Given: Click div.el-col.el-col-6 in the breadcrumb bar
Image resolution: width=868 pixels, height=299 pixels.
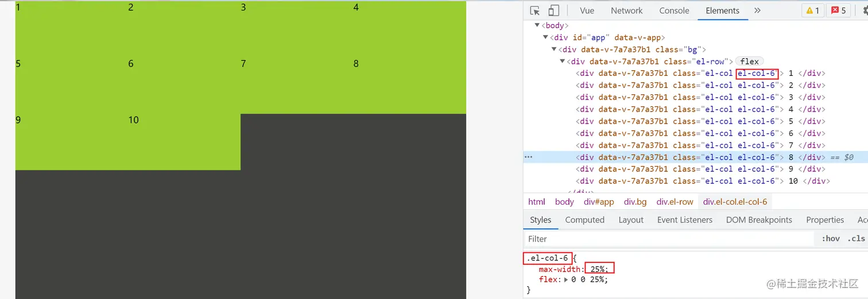Looking at the screenshot, I should pos(735,202).
